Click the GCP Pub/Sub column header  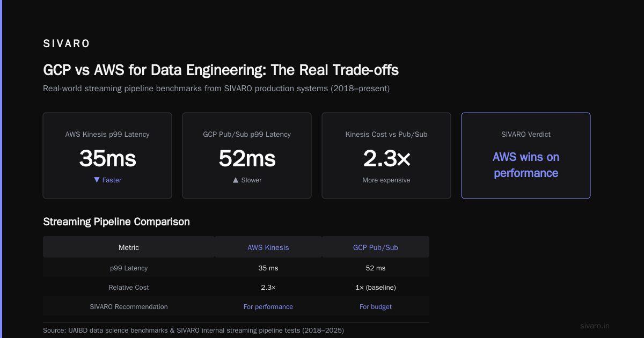click(x=376, y=247)
